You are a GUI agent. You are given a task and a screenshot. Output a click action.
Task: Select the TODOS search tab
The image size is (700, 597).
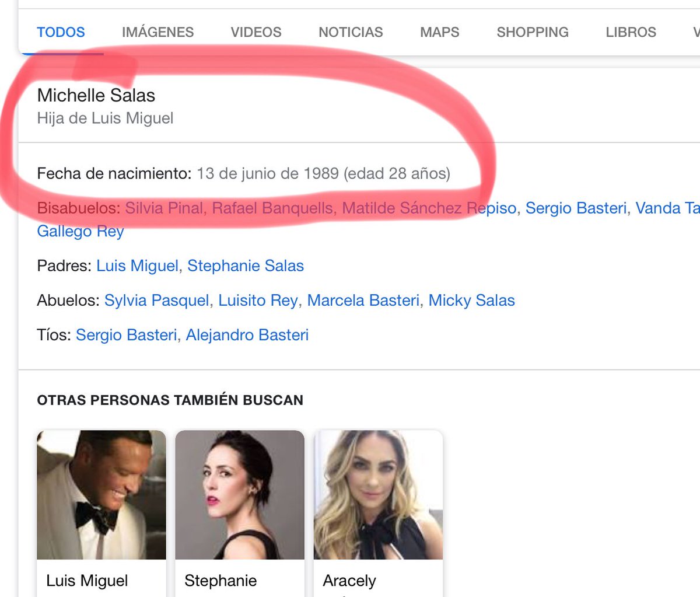pyautogui.click(x=61, y=32)
